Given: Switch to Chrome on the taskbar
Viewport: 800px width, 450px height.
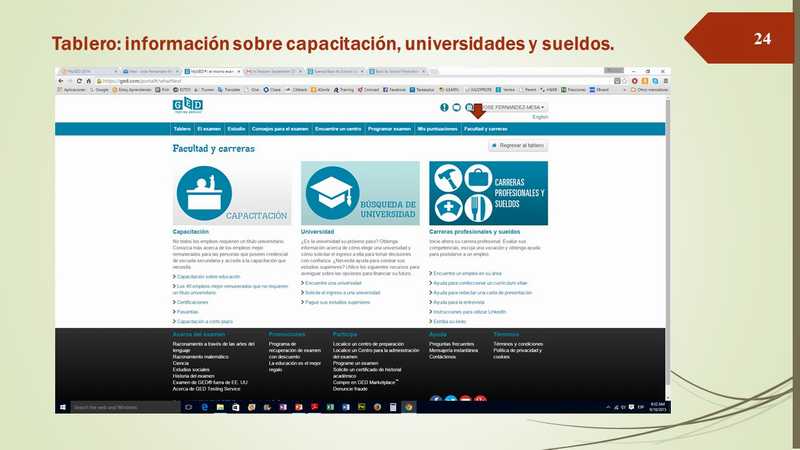Looking at the screenshot, I should pyautogui.click(x=409, y=407).
